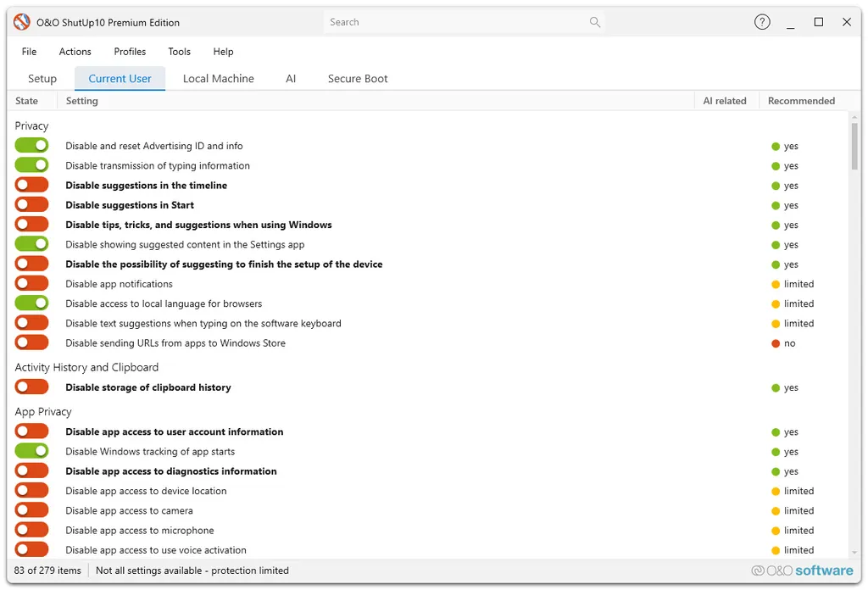Click the O&O ShutUp10 app logo icon
Screen dimensions: 868x590
(x=21, y=22)
